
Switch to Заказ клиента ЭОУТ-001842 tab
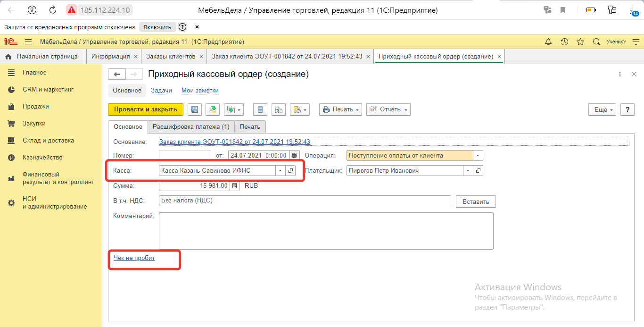point(287,57)
